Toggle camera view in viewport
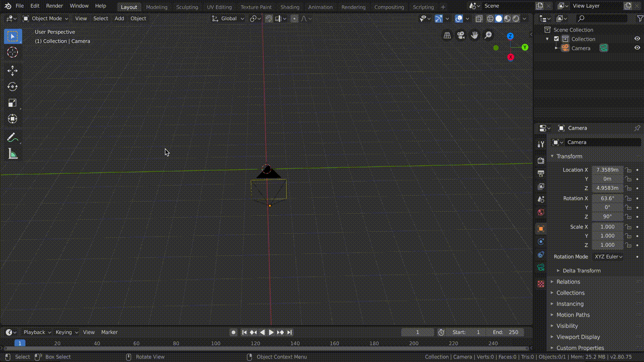The image size is (644, 362). (x=461, y=35)
